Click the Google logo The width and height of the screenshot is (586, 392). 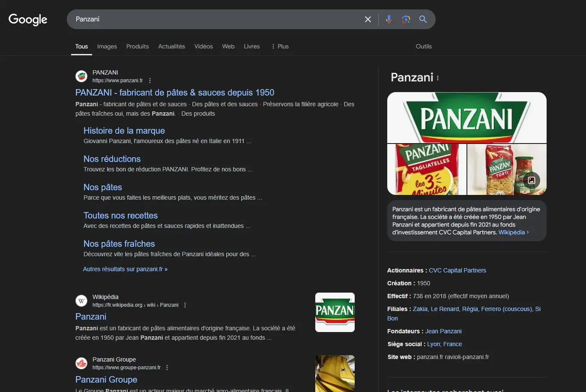click(x=28, y=19)
